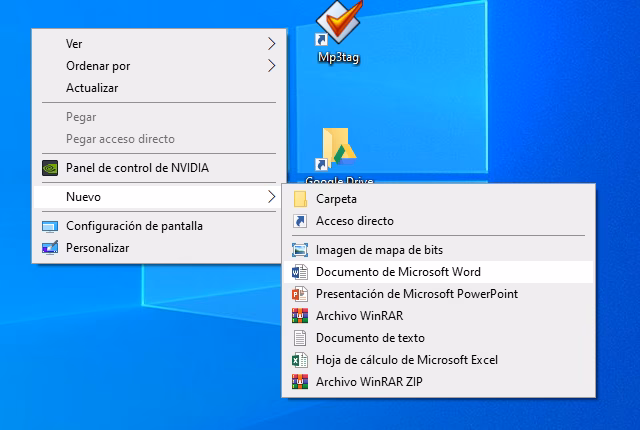Create Imagen de mapa de bits
Image resolution: width=640 pixels, height=430 pixels.
tap(438, 250)
